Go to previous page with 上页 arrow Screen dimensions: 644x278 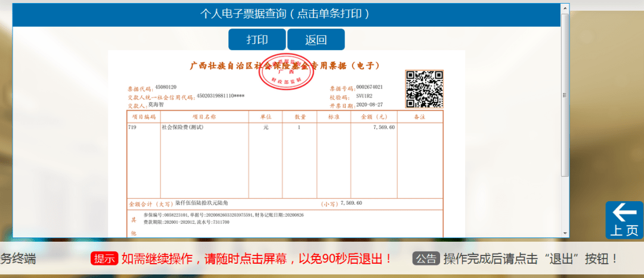(624, 220)
